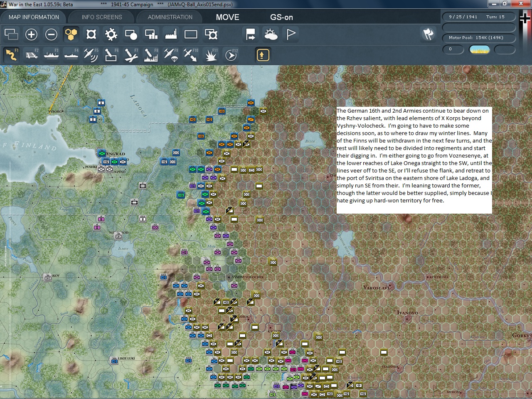Image resolution: width=532 pixels, height=399 pixels.
Task: Show the weather (sun and cloud) icon
Action: tap(271, 34)
